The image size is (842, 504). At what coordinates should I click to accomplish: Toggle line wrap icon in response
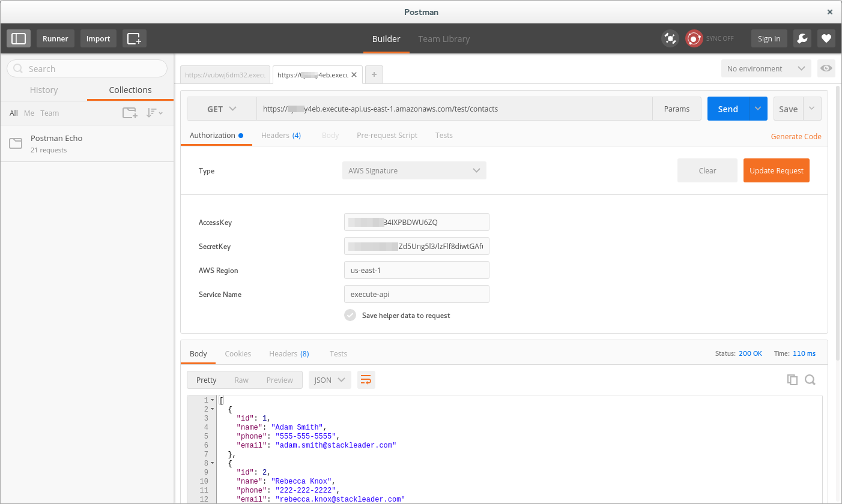366,380
